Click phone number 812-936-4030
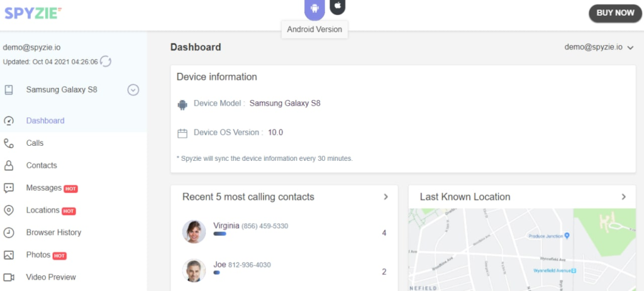The width and height of the screenshot is (644, 291). [249, 265]
